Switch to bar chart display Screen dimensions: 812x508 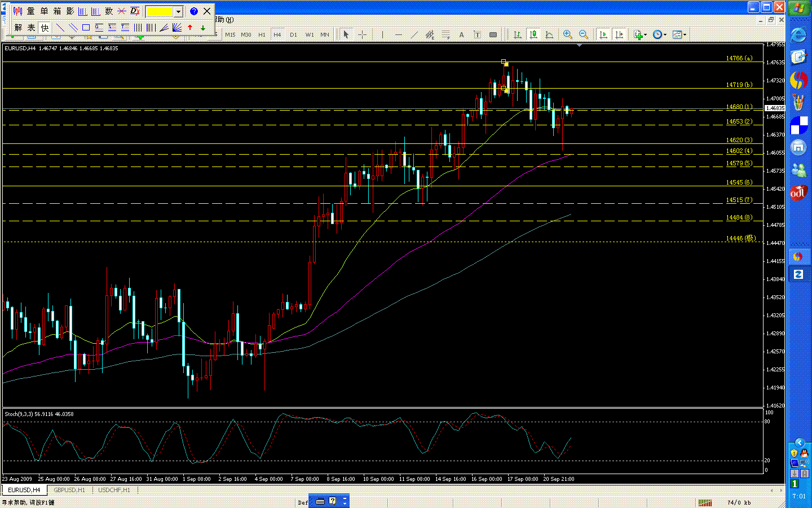tap(517, 35)
